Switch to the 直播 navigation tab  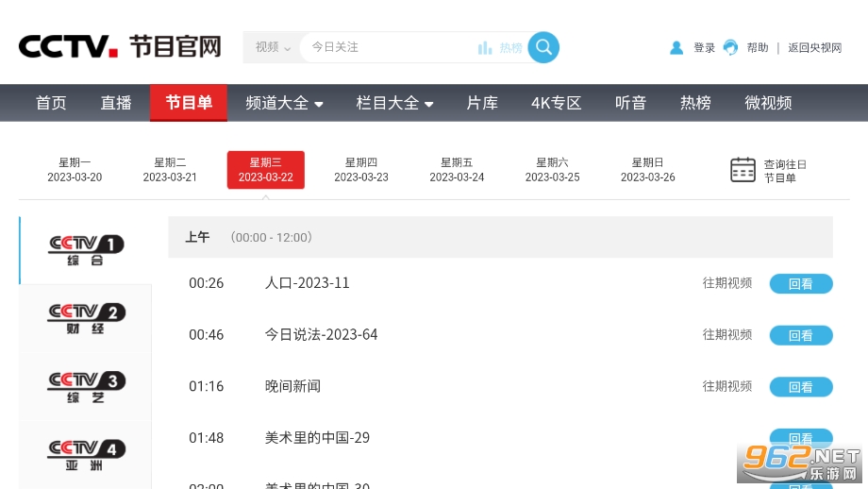coord(116,104)
